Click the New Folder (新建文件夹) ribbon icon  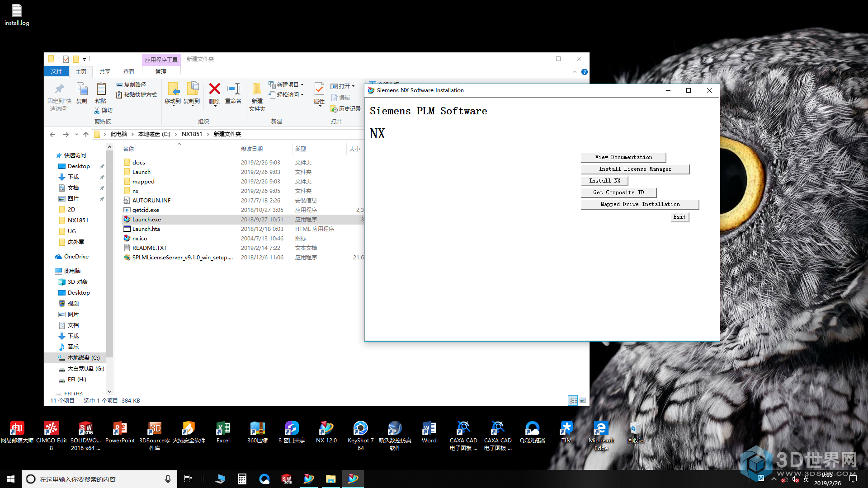[x=257, y=89]
